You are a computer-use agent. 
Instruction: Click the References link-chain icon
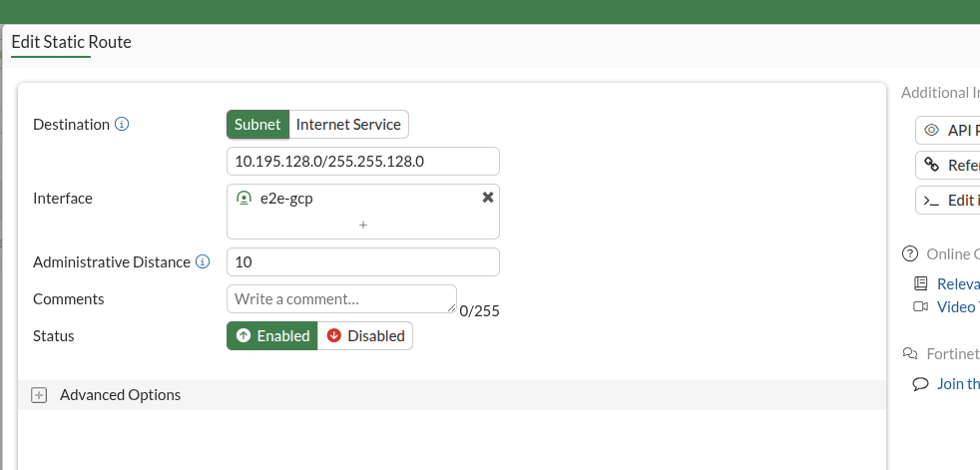point(931,165)
